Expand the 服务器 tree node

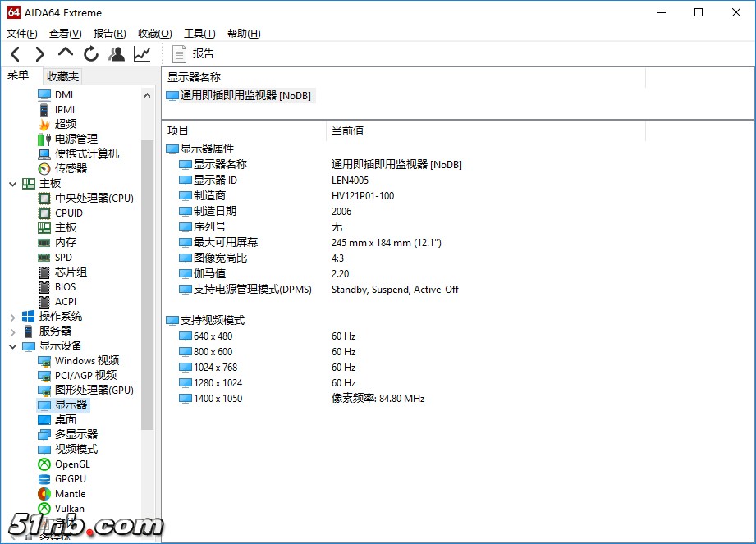click(x=12, y=331)
